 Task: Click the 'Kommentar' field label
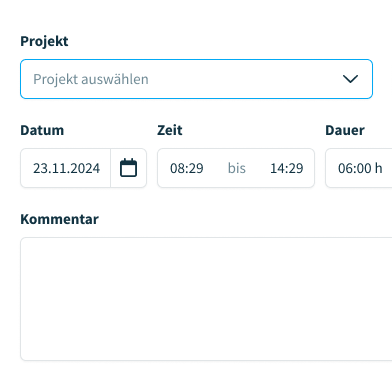[59, 219]
